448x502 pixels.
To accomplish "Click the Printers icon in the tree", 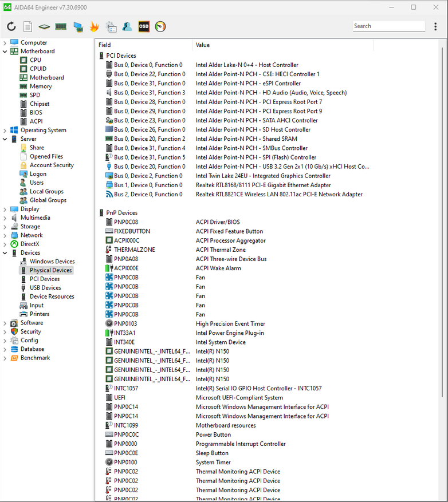I will (x=23, y=314).
